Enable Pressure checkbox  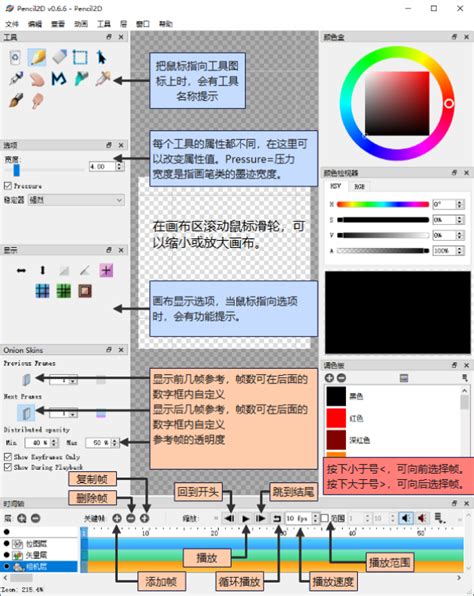click(8, 186)
